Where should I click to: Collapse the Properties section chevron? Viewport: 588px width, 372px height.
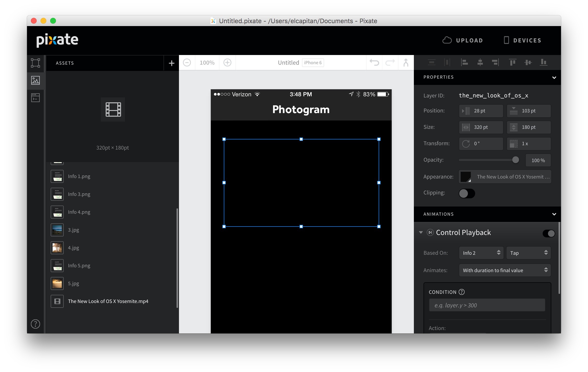[x=554, y=77]
